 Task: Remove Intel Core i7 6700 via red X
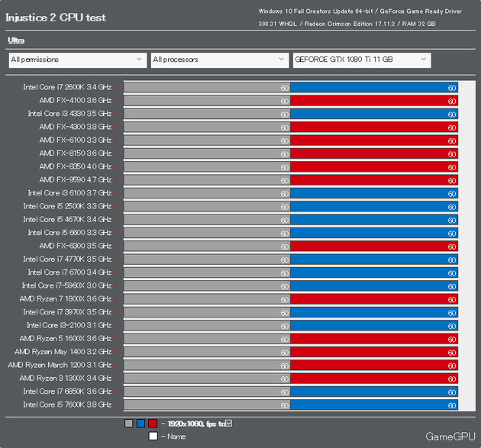point(116,273)
